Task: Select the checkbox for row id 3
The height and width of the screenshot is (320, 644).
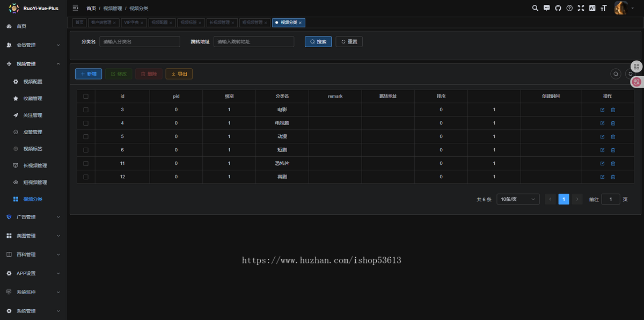Action: click(86, 110)
